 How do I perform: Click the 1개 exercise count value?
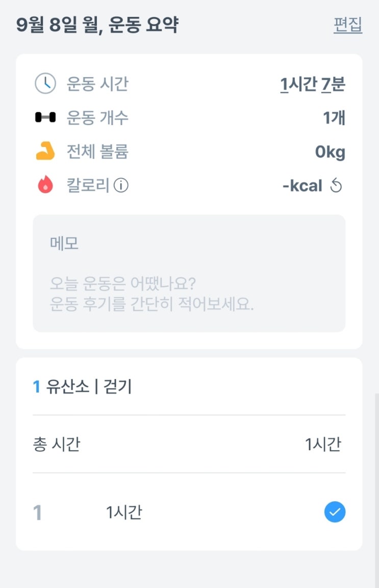[x=334, y=118]
